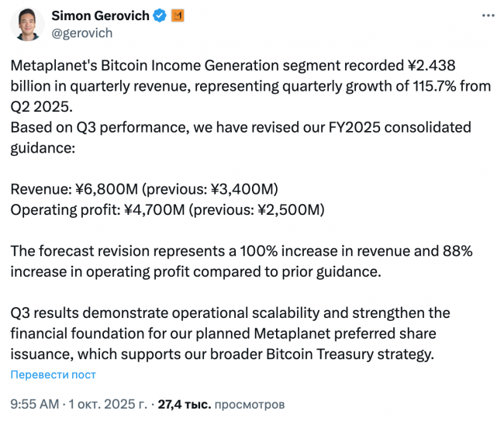
Task: Click the blue verified checkmark badge
Action: (x=160, y=16)
